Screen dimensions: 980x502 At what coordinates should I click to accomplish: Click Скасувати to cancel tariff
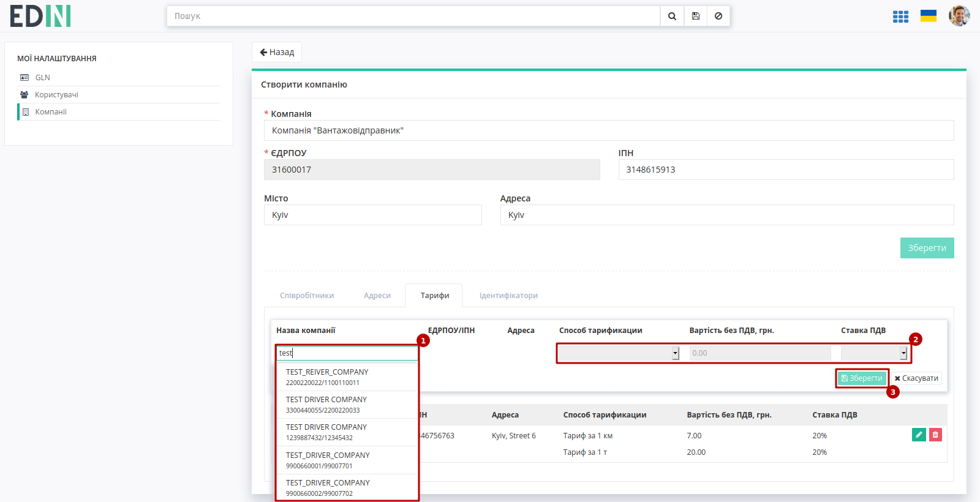point(916,378)
